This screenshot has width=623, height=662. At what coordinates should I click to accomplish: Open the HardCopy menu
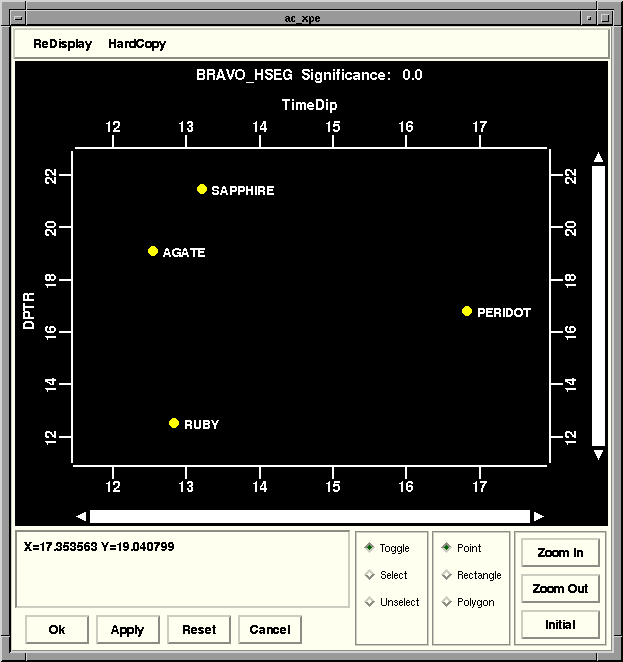pos(137,44)
